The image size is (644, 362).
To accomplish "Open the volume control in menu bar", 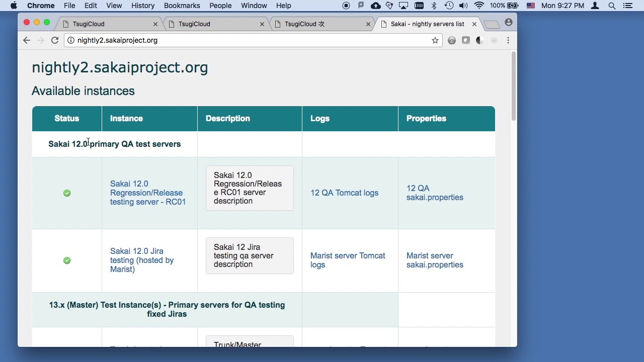I will (x=463, y=6).
